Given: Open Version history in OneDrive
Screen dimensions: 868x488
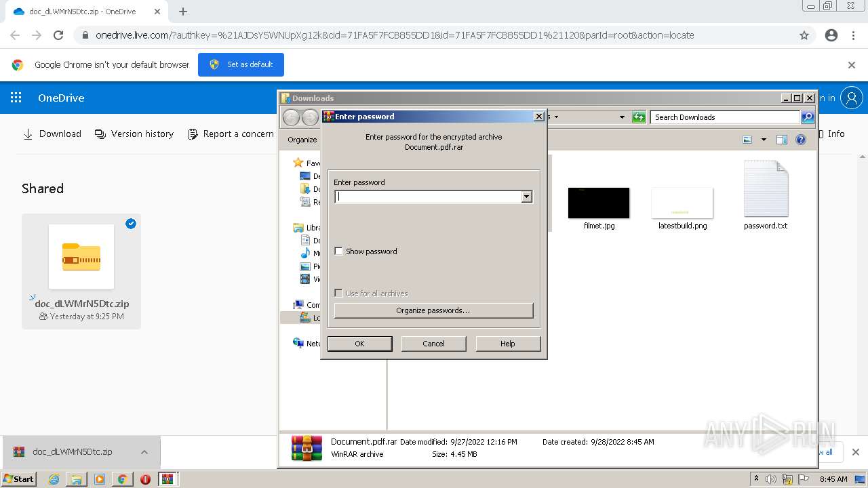Looking at the screenshot, I should (x=134, y=134).
